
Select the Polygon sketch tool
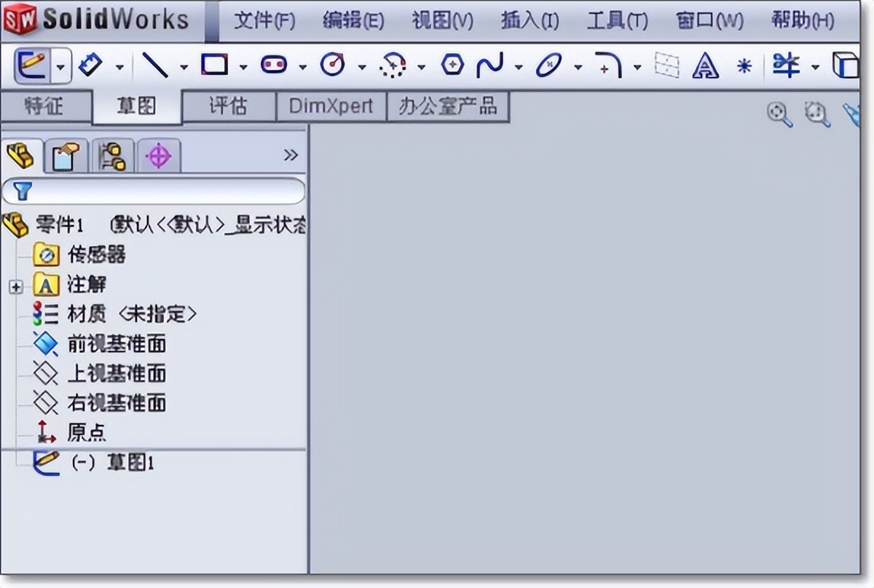pos(453,64)
